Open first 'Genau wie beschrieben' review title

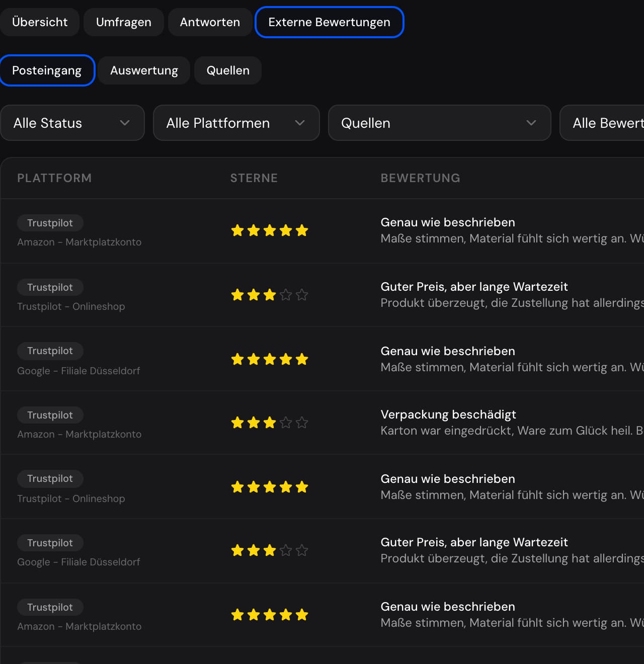(448, 222)
